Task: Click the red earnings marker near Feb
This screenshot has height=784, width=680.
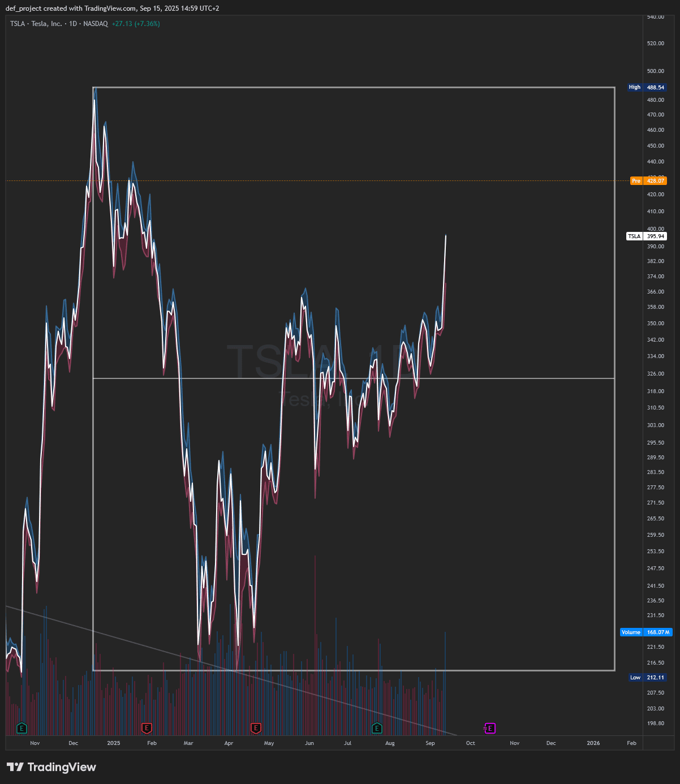Action: pos(147,728)
